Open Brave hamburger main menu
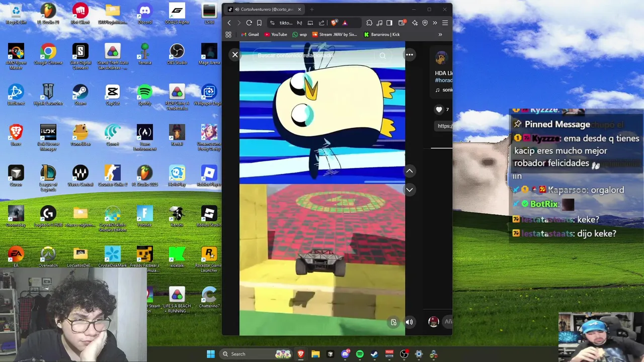 tap(445, 23)
